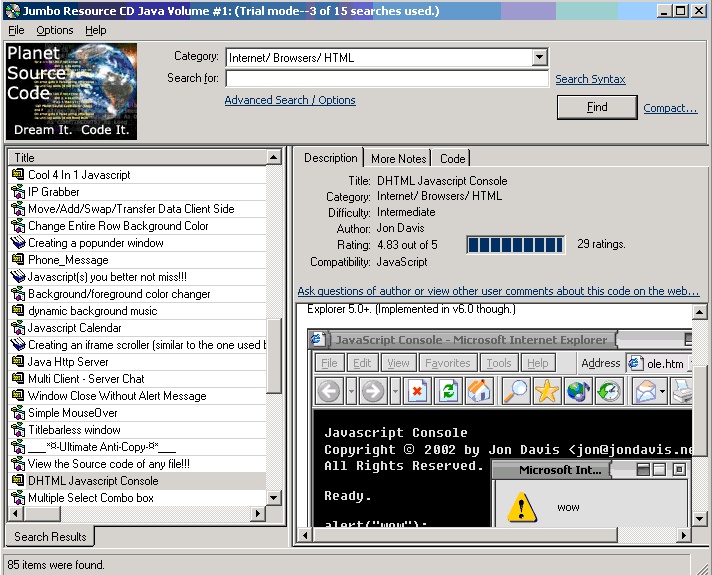Click the Title column header
This screenshot has height=575, width=712.
[138, 158]
